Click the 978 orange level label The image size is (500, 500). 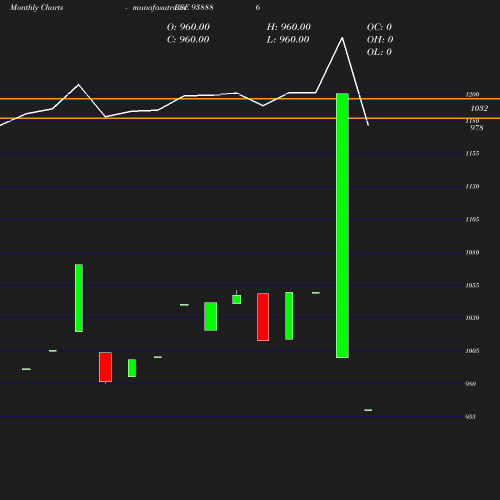click(477, 128)
